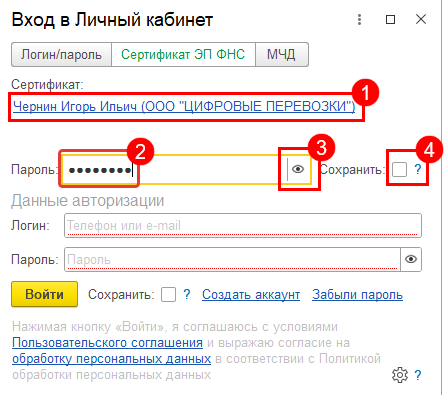Tick the Сохранить checkbox next to Войти
This screenshot has height=395, width=444.
pos(168,295)
